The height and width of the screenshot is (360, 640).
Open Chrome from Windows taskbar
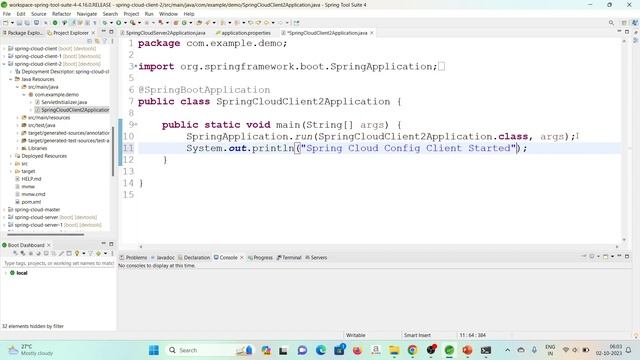click(x=412, y=350)
